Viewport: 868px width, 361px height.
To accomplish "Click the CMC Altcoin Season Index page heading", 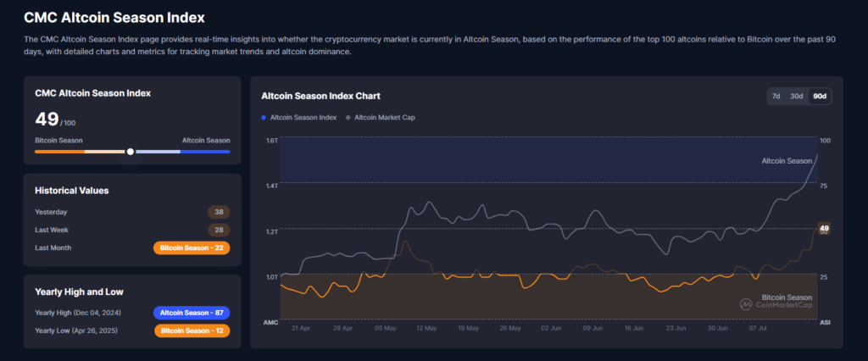I will tap(114, 18).
